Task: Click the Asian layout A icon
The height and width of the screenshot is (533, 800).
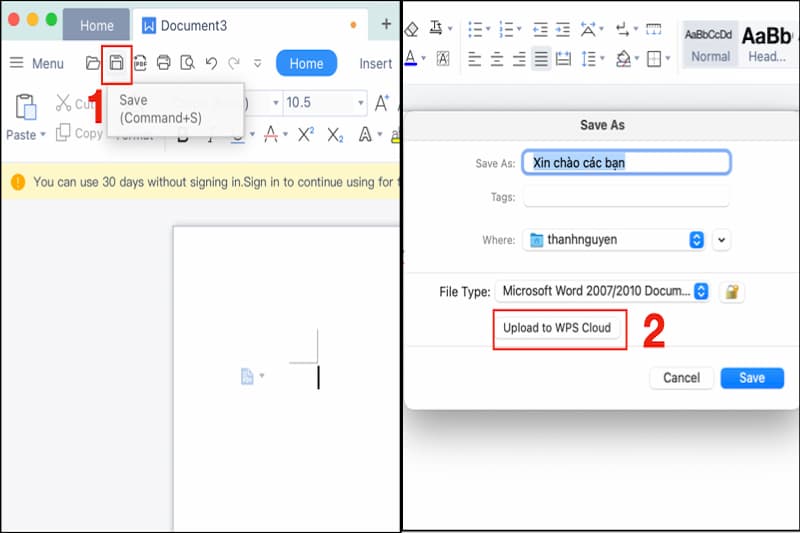Action: click(588, 29)
